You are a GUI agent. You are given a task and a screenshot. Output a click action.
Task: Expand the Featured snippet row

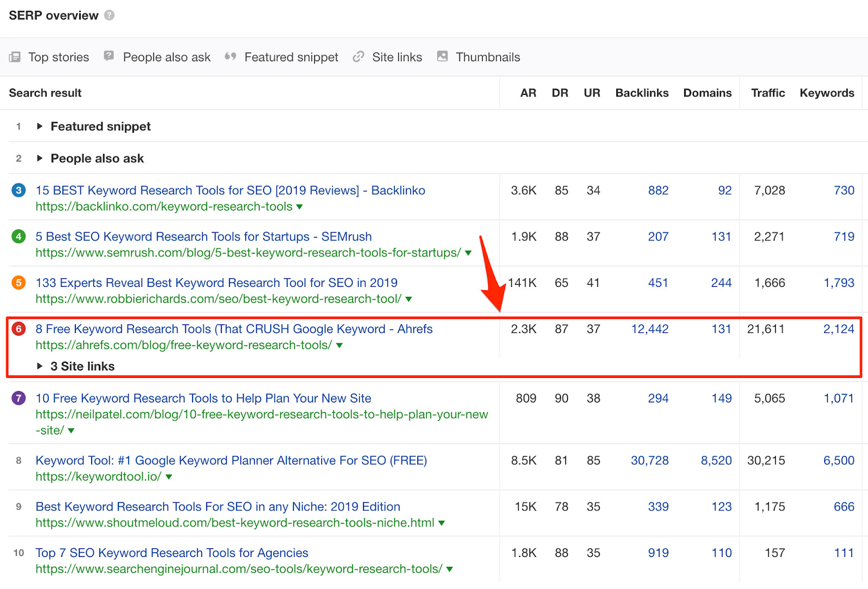tap(40, 126)
